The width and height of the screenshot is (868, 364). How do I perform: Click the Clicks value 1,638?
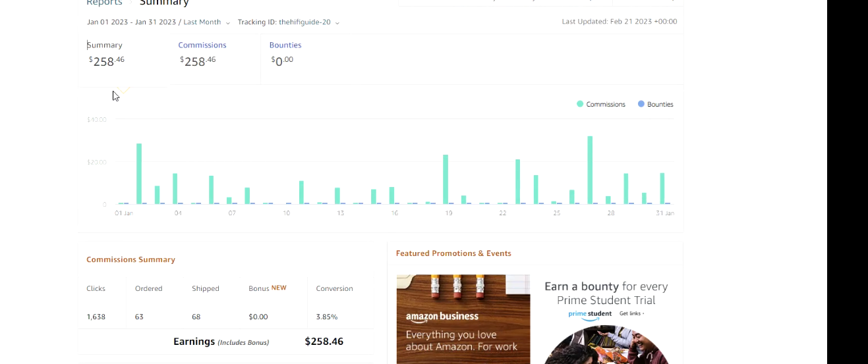tap(96, 317)
